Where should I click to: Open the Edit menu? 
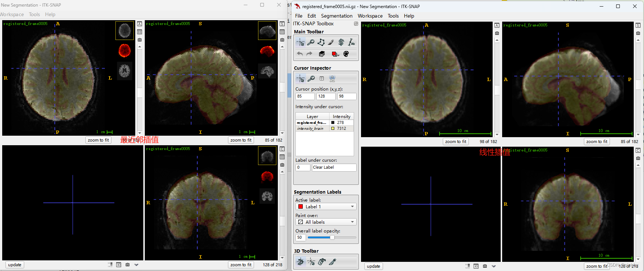312,16
